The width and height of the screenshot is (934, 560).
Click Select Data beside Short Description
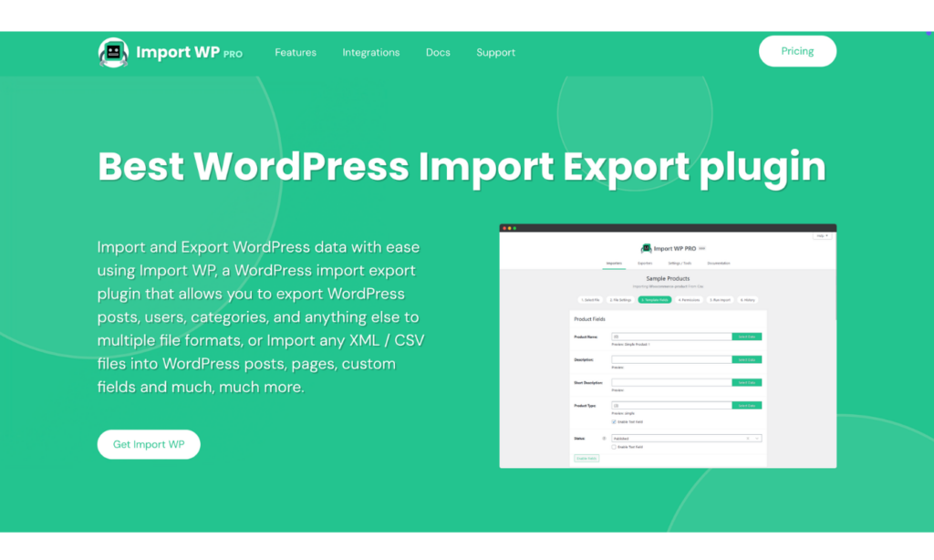pyautogui.click(x=746, y=382)
